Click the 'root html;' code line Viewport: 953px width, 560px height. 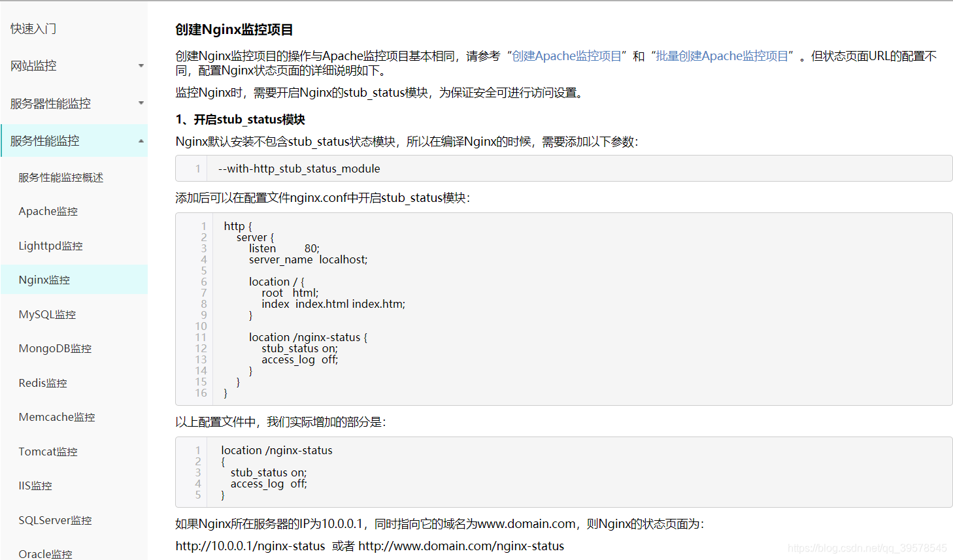(290, 293)
